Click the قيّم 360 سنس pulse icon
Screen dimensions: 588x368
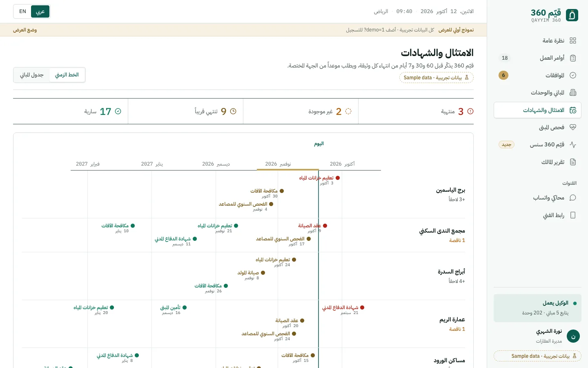pyautogui.click(x=573, y=145)
